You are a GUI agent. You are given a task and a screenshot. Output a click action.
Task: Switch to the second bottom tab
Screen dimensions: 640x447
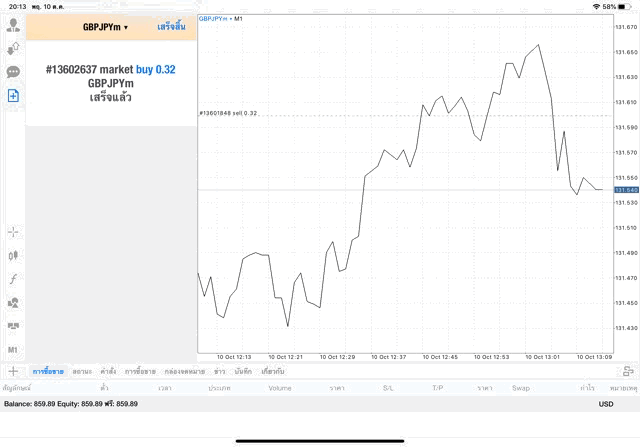[x=82, y=371]
